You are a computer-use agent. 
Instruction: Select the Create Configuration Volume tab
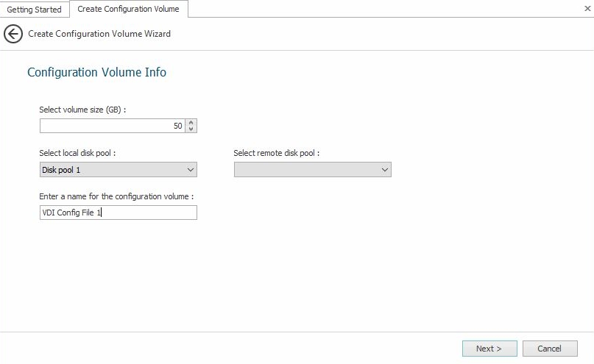(x=129, y=9)
